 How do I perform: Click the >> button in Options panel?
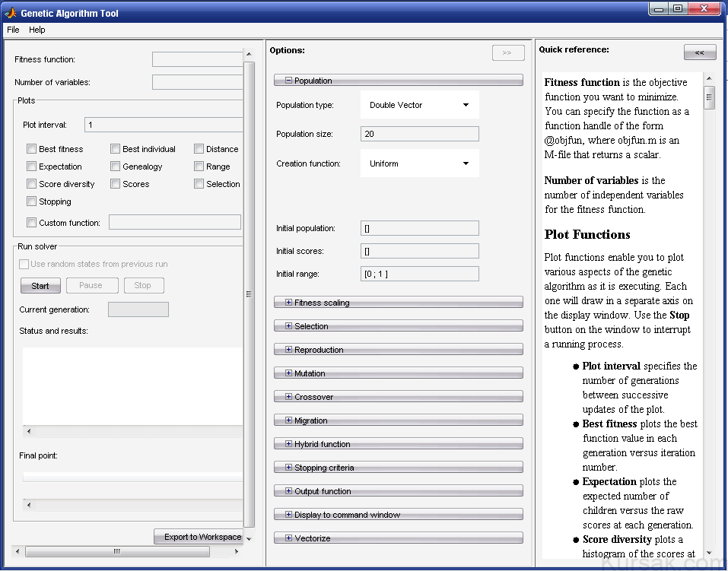pyautogui.click(x=508, y=53)
